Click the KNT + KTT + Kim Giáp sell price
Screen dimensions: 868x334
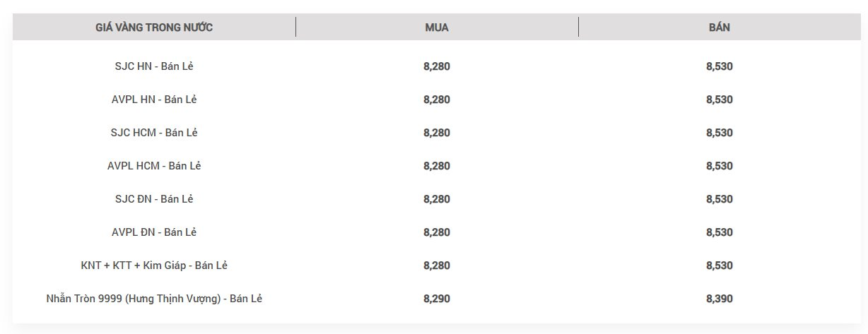pyautogui.click(x=720, y=266)
